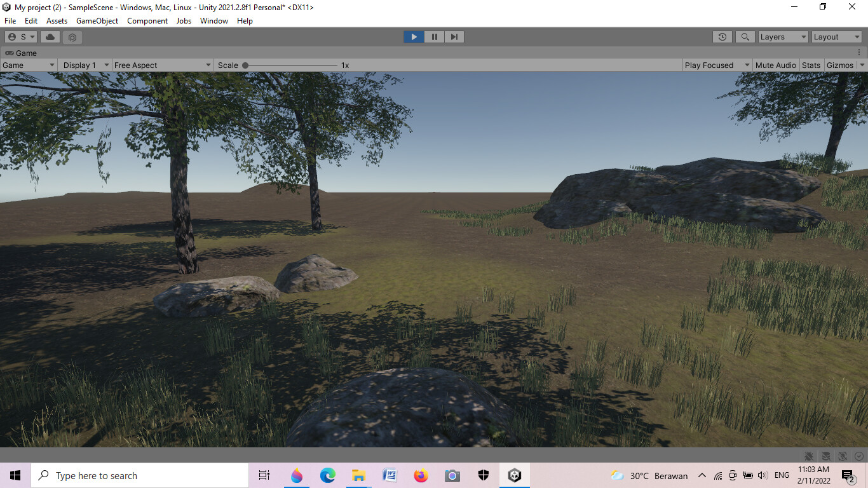Screen dimensions: 868x488
Task: Pause play mode
Action: pyautogui.click(x=433, y=36)
